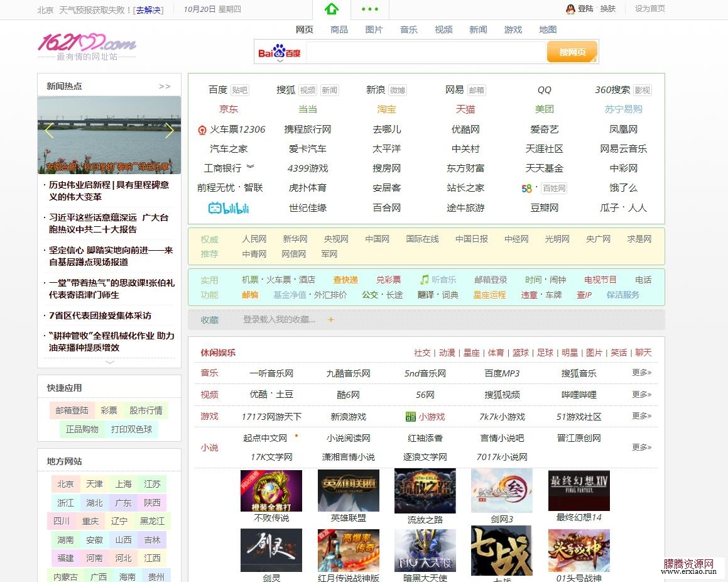Expand 工商银行 bank list chevron

tap(250, 167)
